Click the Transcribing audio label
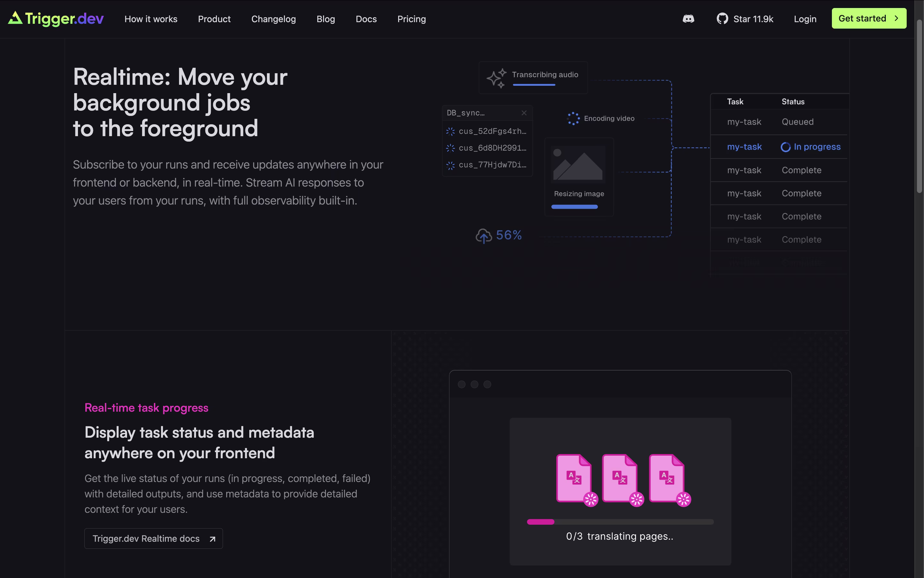This screenshot has height=578, width=924. coord(545,74)
